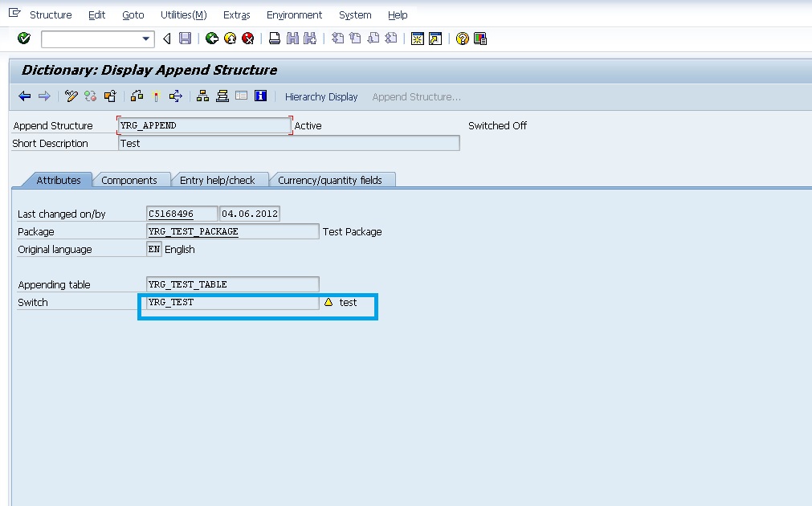Click the Display Navigation Window icon
812x506 pixels.
pyautogui.click(x=222, y=96)
